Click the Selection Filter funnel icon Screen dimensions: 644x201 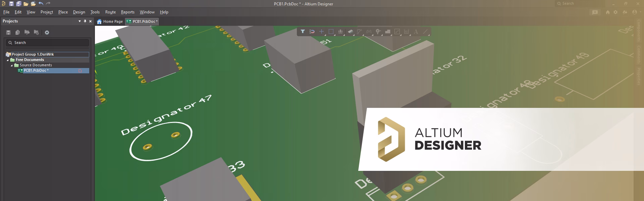coord(303,31)
